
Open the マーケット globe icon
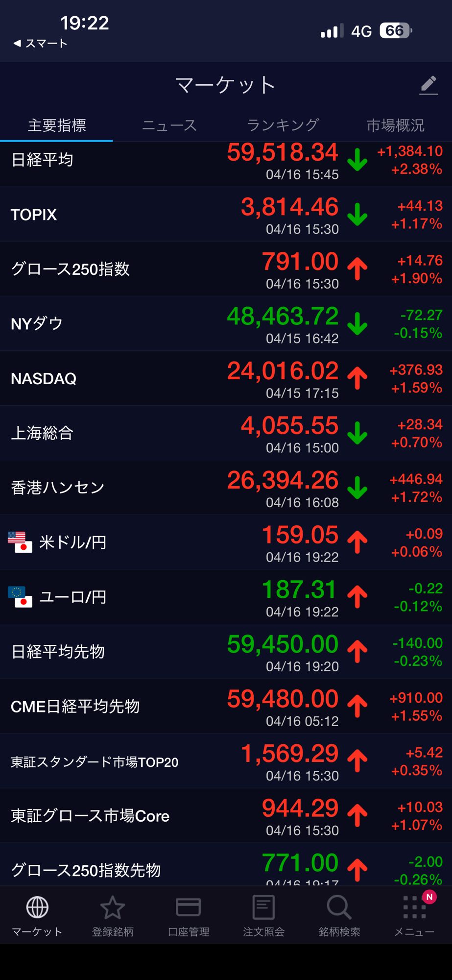click(37, 907)
